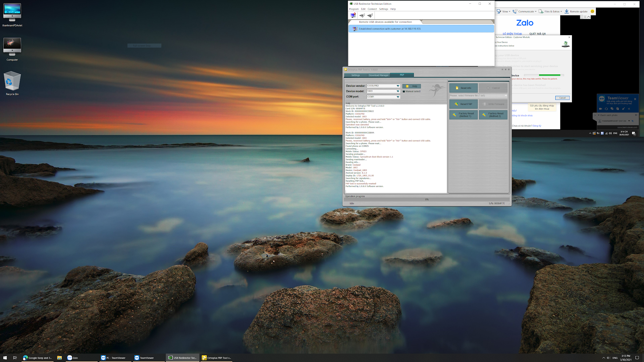Open TeamViewer chat bubbles icon
The image size is (644, 362).
coord(612,109)
